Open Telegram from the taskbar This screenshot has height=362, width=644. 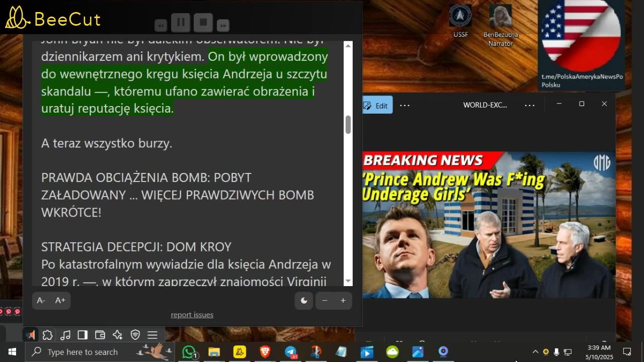point(291,352)
